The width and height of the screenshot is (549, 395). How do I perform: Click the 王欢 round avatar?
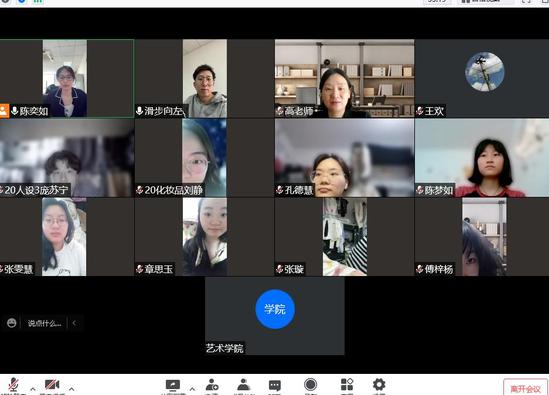485,71
